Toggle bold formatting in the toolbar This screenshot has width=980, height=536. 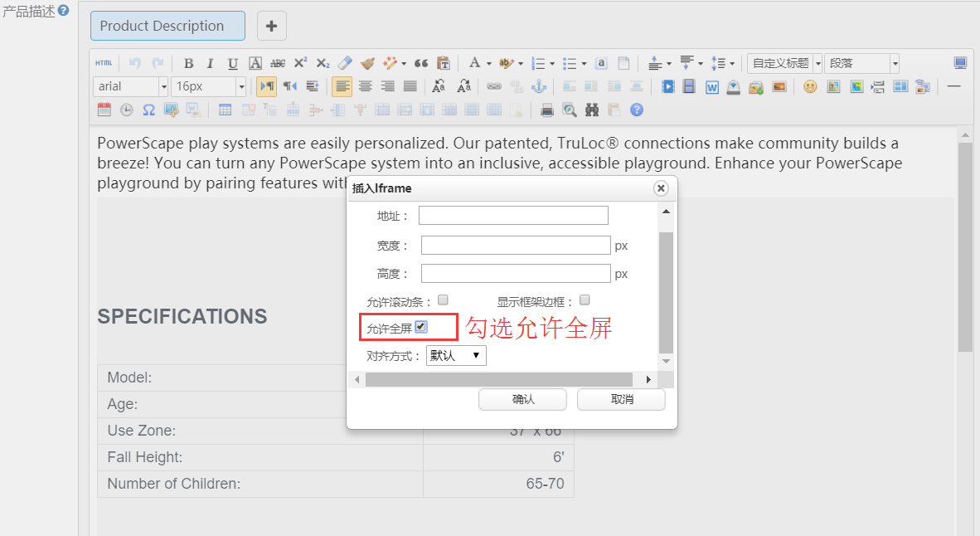tap(189, 63)
